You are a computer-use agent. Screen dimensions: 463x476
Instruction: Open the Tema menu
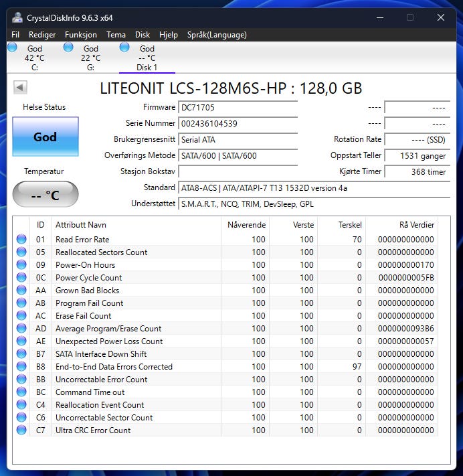116,35
